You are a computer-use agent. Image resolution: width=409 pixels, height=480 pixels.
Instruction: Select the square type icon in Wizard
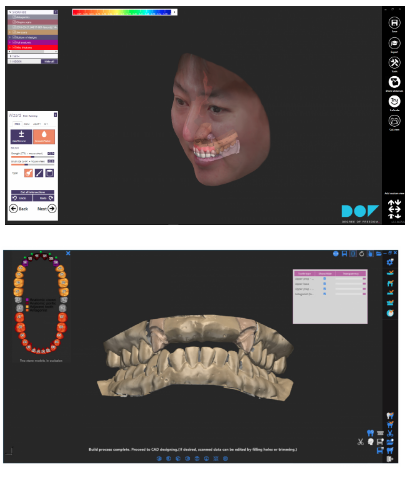[x=50, y=173]
